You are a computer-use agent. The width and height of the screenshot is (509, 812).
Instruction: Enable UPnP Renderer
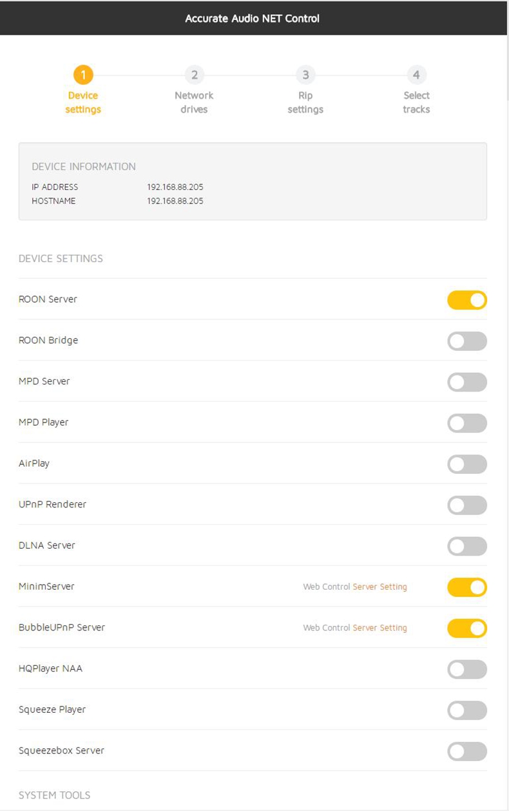[x=467, y=505]
